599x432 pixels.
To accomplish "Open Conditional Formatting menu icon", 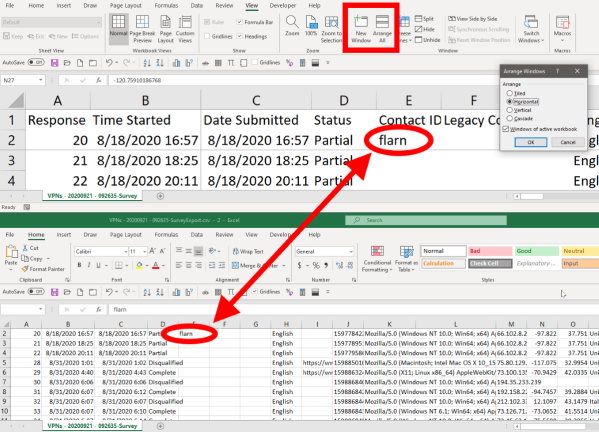I will (377, 259).
